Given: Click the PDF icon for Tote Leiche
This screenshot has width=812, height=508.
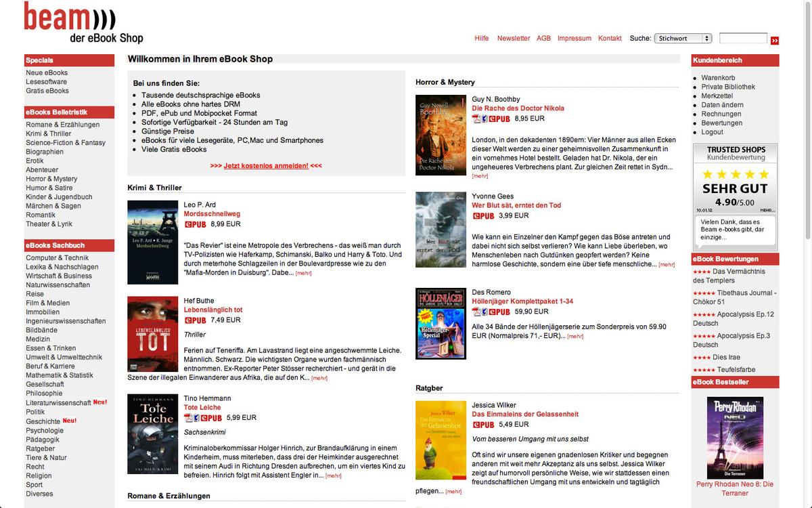Looking at the screenshot, I should [x=187, y=418].
